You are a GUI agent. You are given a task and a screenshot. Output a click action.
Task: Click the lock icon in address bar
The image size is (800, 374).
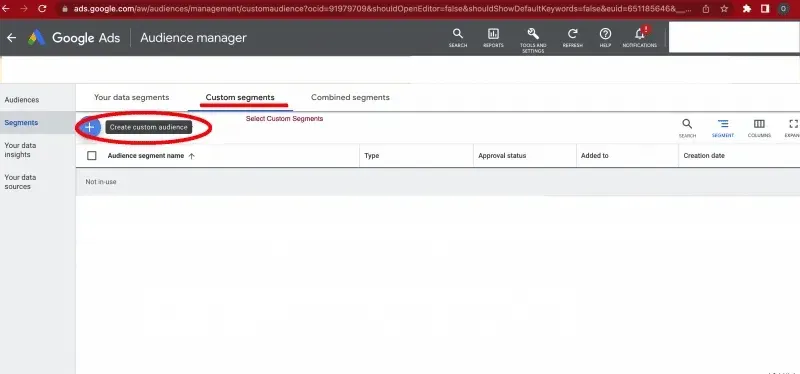(64, 9)
